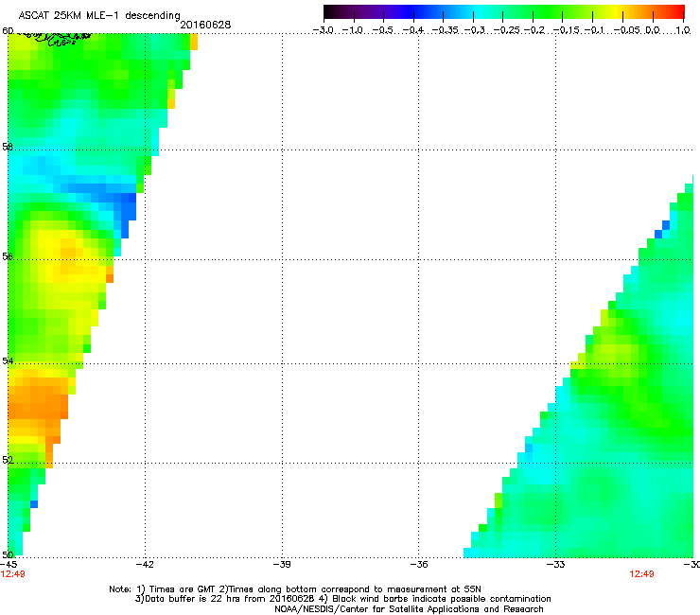Click the Greenland coastline outline at top left
The image size is (700, 615).
point(56,39)
